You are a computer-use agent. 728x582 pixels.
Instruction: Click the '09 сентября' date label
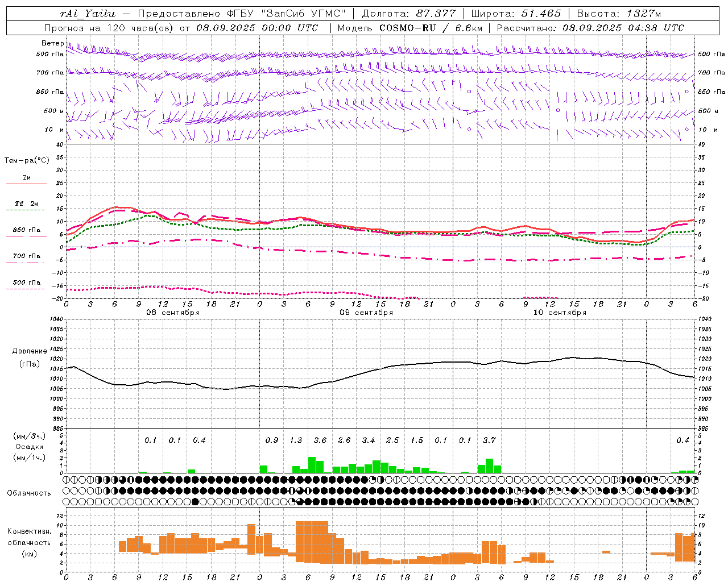point(366,313)
